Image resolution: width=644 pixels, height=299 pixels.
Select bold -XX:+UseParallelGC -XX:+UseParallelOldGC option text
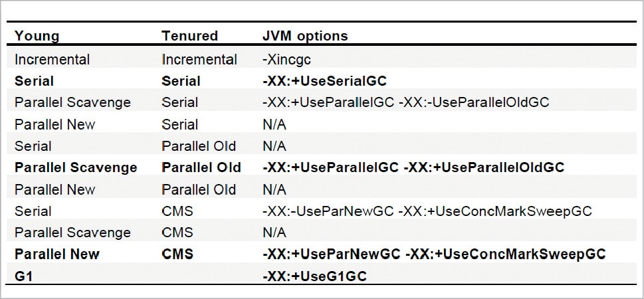(413, 167)
